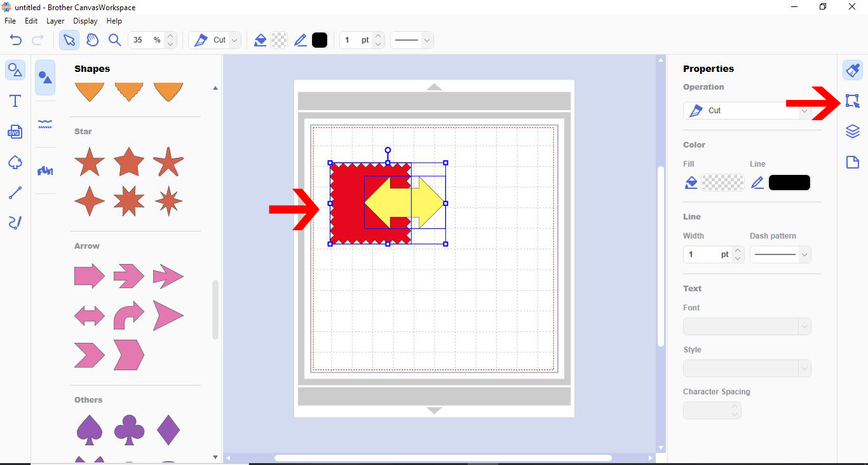
Task: Open the page properties panel
Action: pyautogui.click(x=852, y=162)
